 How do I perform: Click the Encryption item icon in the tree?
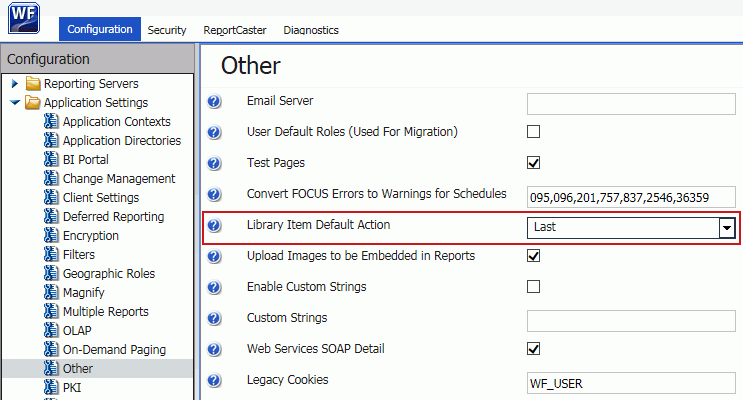coord(51,236)
